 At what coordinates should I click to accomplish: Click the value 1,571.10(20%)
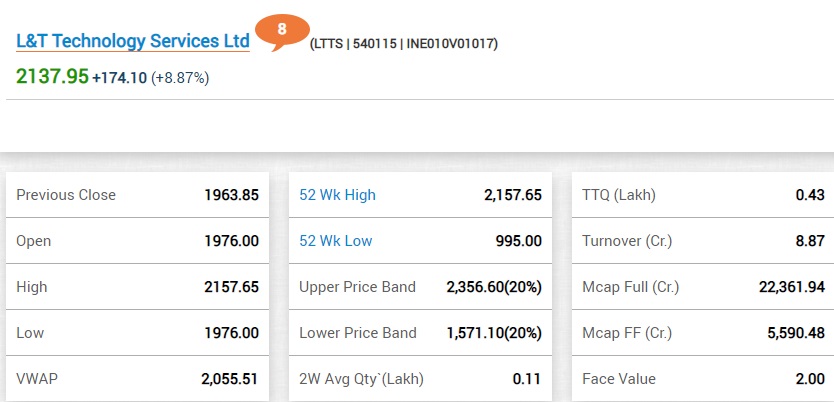[x=494, y=333]
